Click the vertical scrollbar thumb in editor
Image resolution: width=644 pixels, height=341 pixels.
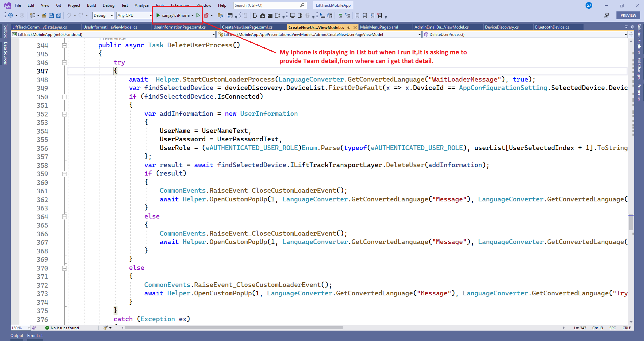pos(631,223)
